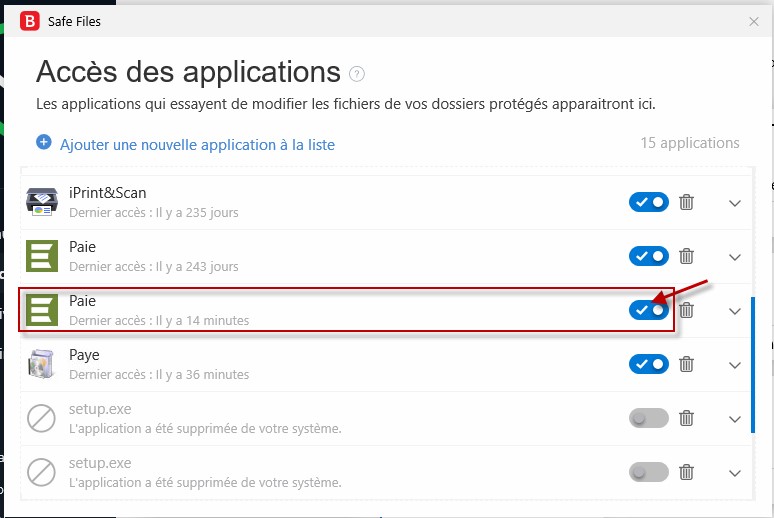
Task: Click the blue vertical scrollbar
Action: (x=753, y=365)
